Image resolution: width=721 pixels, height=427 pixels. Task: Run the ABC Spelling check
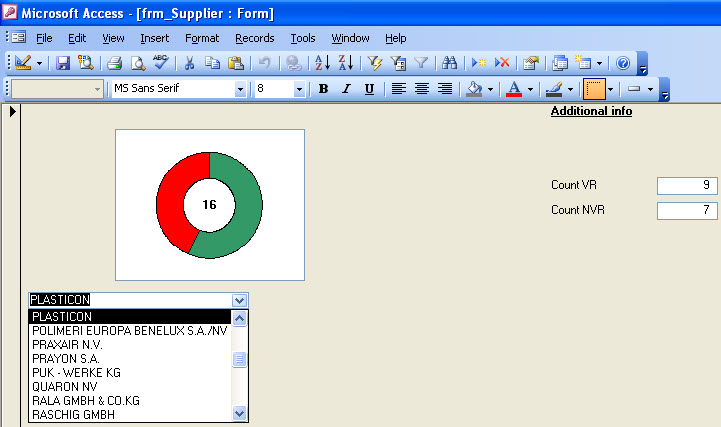click(x=160, y=63)
